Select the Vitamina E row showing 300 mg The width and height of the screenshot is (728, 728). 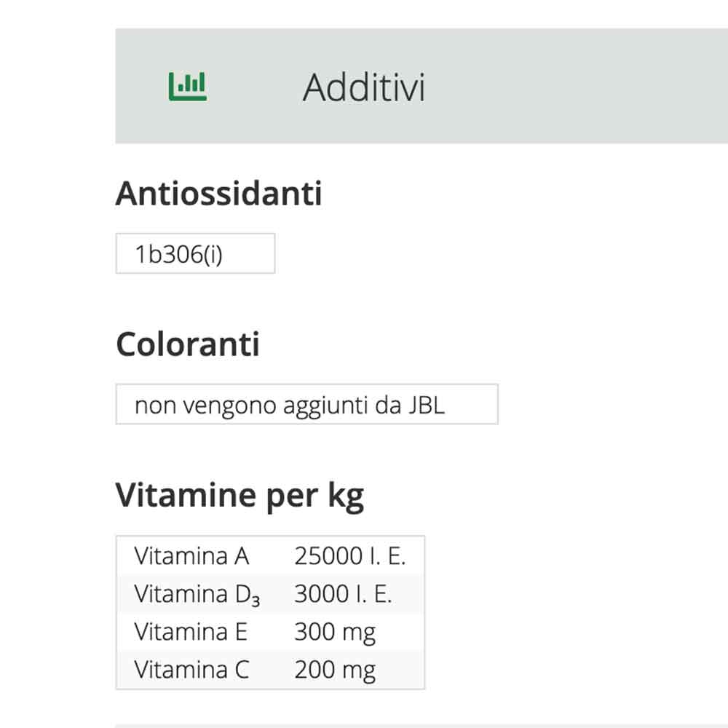click(x=269, y=631)
